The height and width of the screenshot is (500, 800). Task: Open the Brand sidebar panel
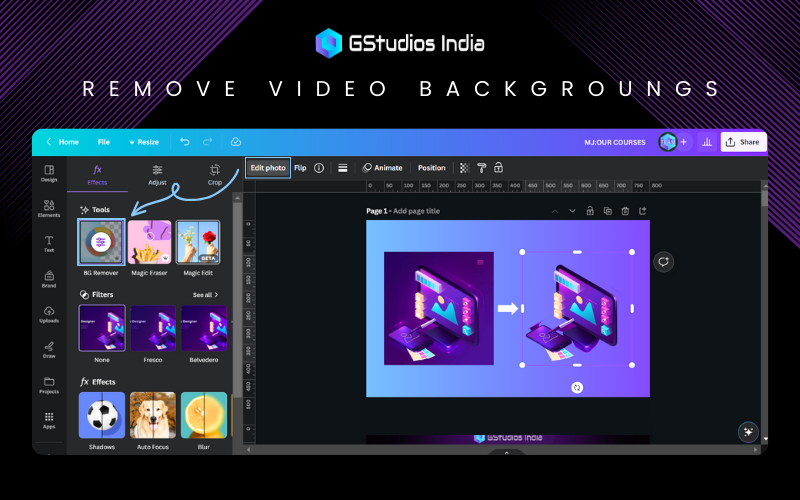tap(49, 279)
